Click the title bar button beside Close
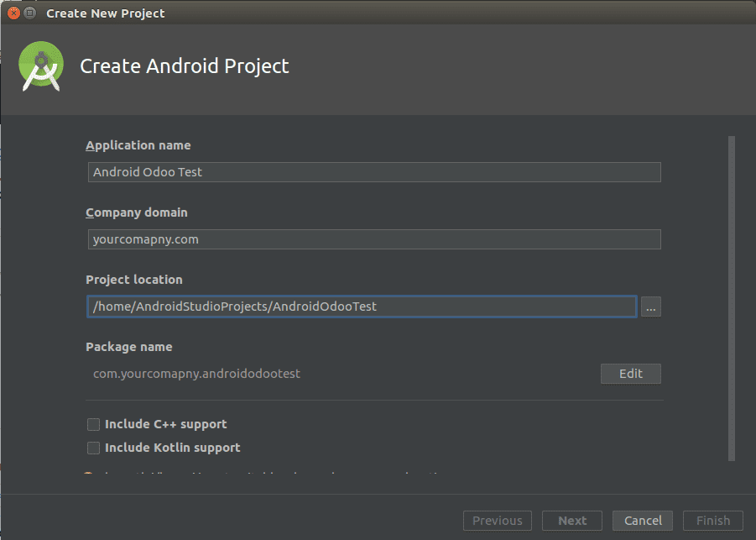The height and width of the screenshot is (540, 756). pyautogui.click(x=30, y=13)
